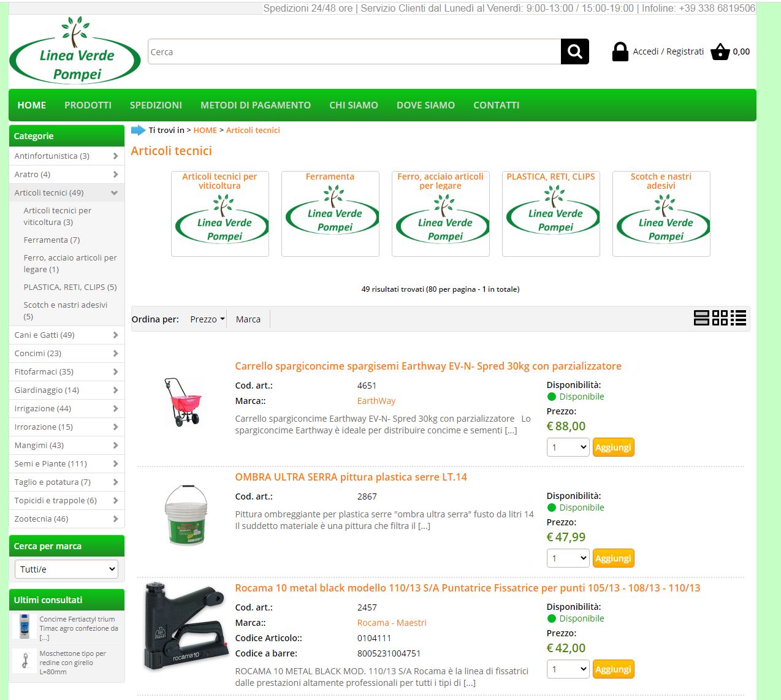Open the DOVE SIAMO menu item
781x700 pixels.
point(426,105)
